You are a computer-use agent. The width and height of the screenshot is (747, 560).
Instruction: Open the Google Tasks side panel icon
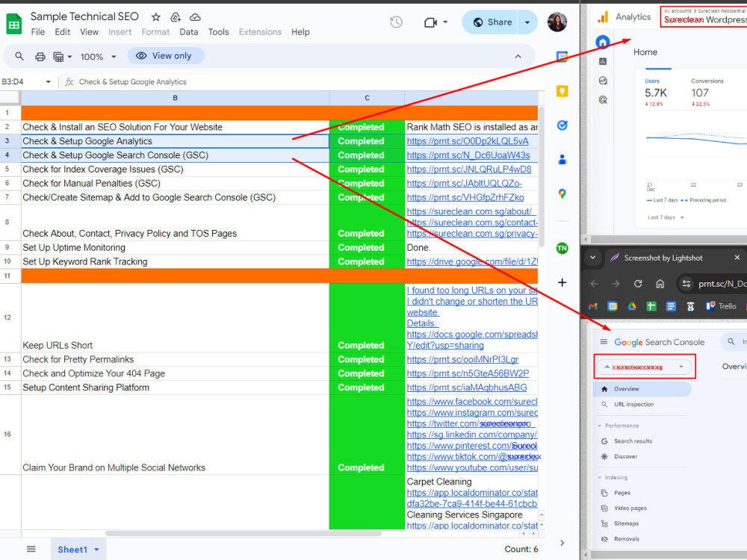click(x=562, y=125)
